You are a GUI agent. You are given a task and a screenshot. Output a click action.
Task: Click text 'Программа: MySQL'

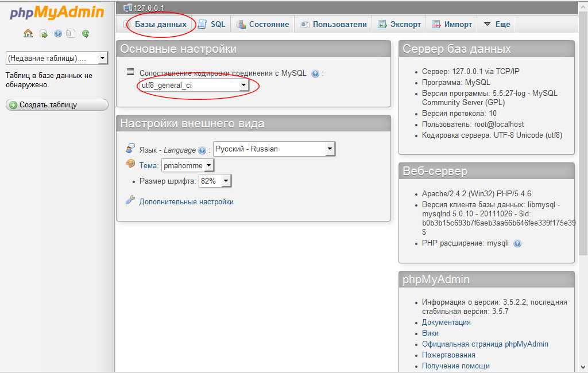pyautogui.click(x=455, y=83)
